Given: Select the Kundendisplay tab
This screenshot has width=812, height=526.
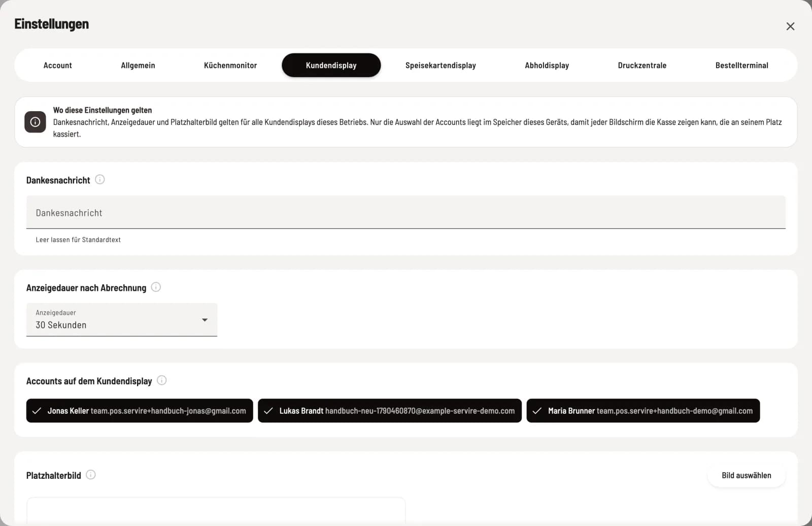Looking at the screenshot, I should pyautogui.click(x=331, y=65).
